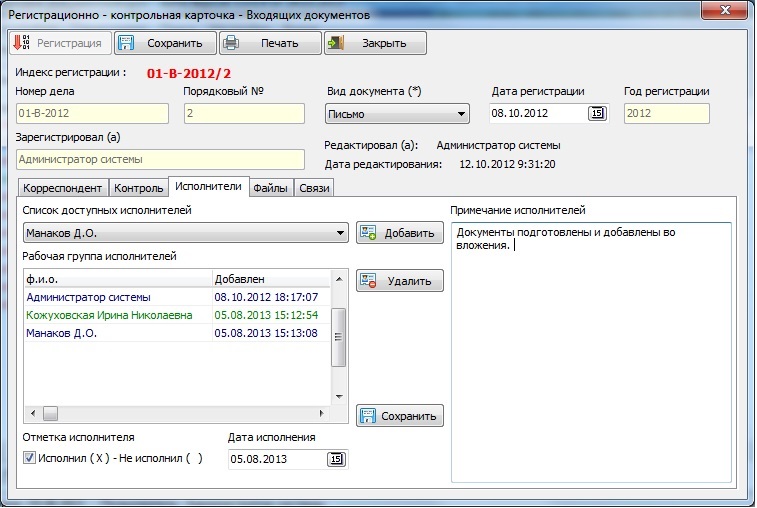This screenshot has height=508, width=757.
Task: Open the Связи tab
Action: click(314, 188)
